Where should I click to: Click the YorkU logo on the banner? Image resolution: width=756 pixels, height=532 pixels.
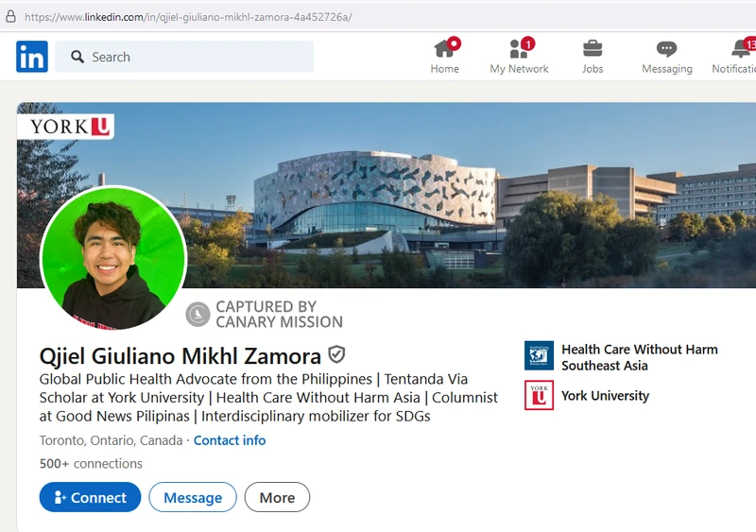click(65, 127)
